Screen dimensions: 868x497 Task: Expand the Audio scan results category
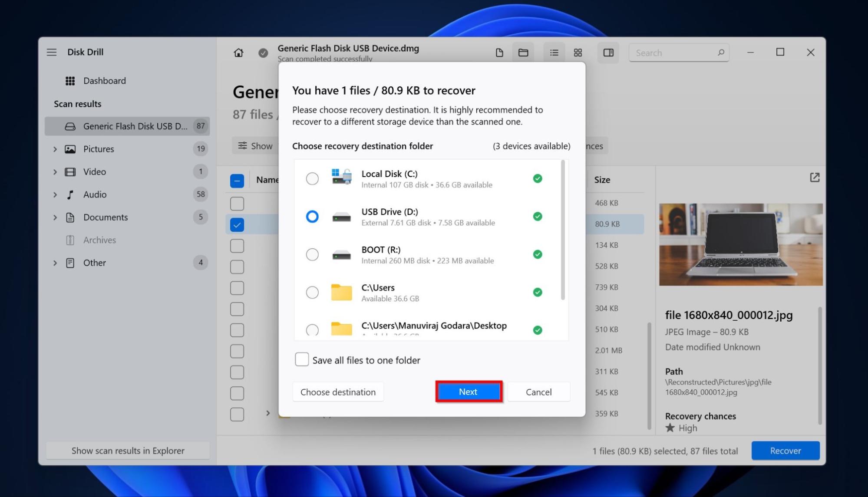(x=55, y=194)
